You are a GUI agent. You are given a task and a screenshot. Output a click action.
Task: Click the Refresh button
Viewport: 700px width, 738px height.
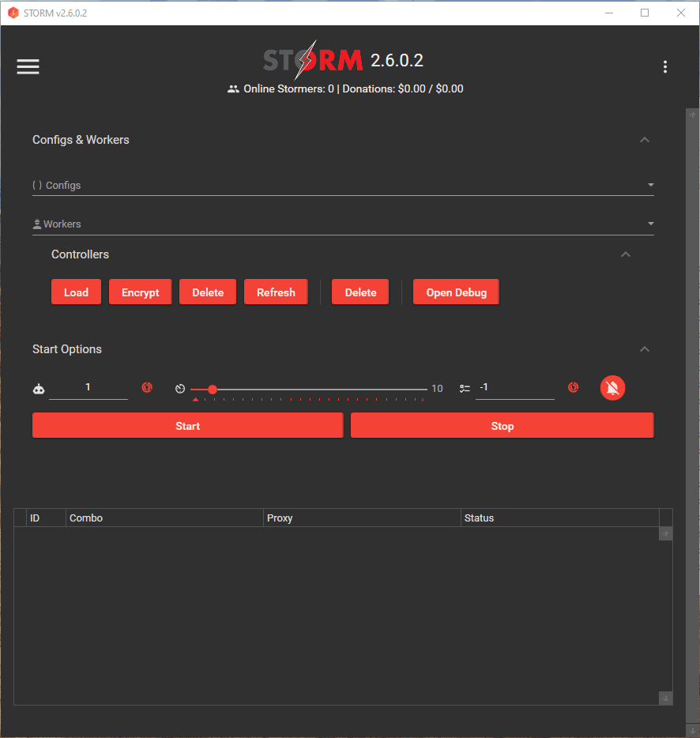[276, 292]
